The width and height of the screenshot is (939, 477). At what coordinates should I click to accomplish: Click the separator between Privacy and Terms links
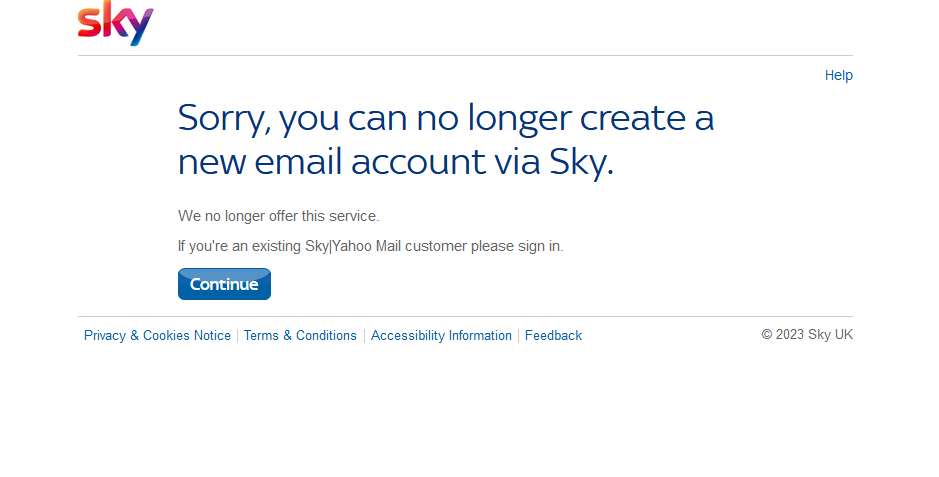point(237,336)
